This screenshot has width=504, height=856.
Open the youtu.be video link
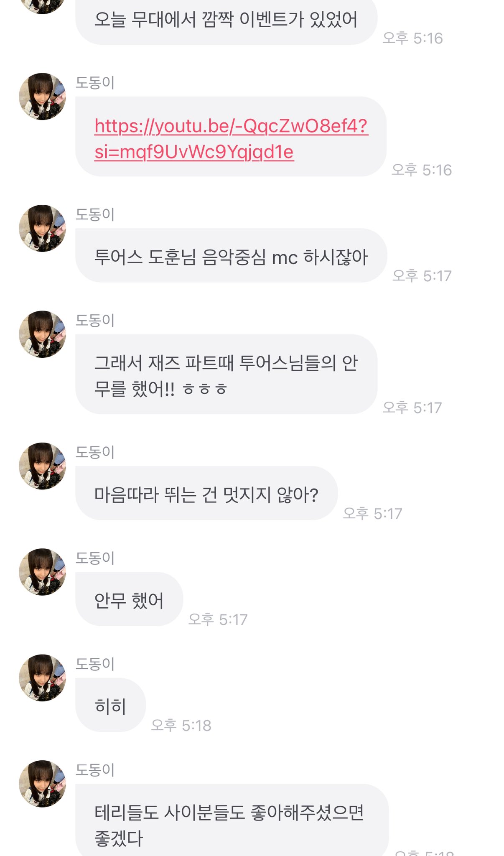click(231, 139)
